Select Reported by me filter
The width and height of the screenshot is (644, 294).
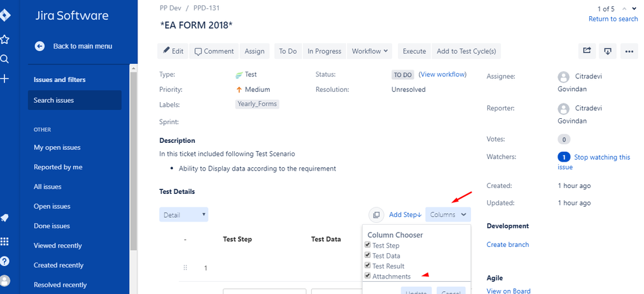58,167
